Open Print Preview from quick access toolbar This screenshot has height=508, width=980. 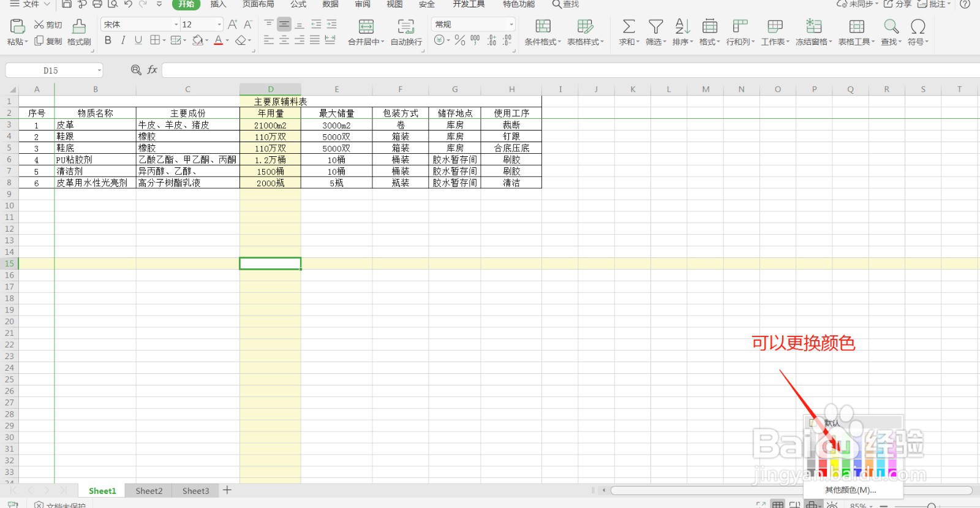coord(113,4)
